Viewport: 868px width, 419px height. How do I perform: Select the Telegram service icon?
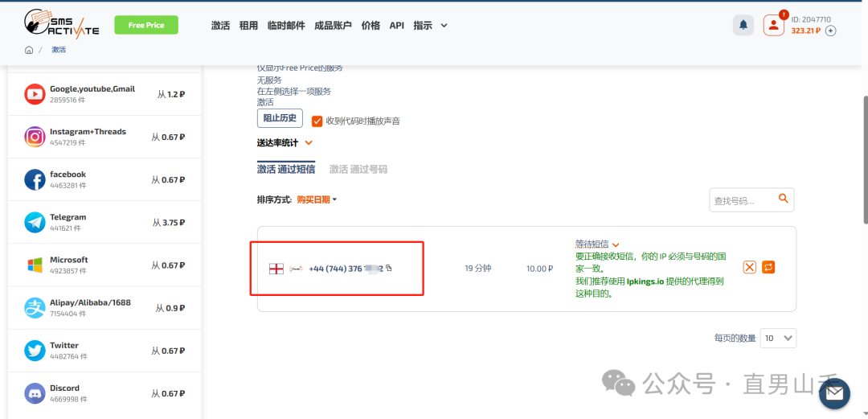[35, 223]
